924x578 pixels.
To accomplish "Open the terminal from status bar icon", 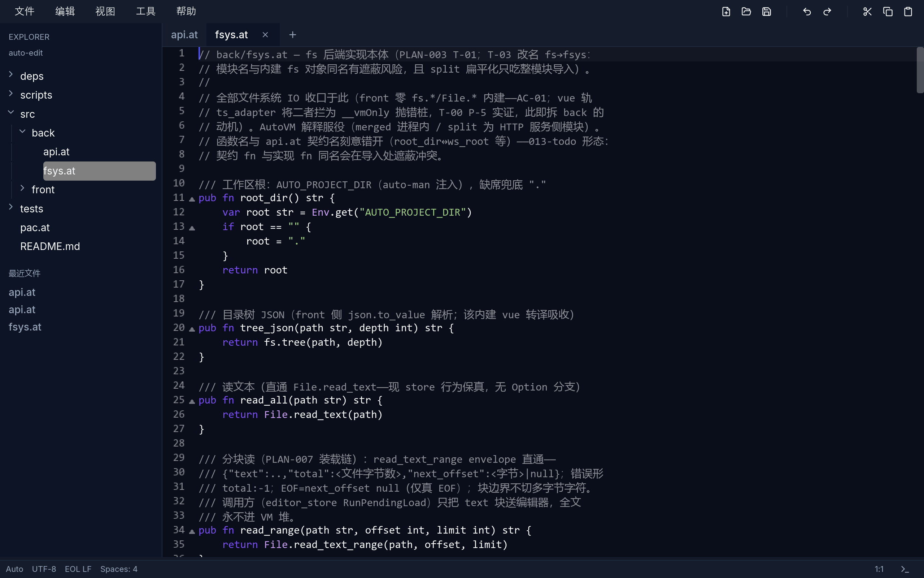I will pos(905,569).
